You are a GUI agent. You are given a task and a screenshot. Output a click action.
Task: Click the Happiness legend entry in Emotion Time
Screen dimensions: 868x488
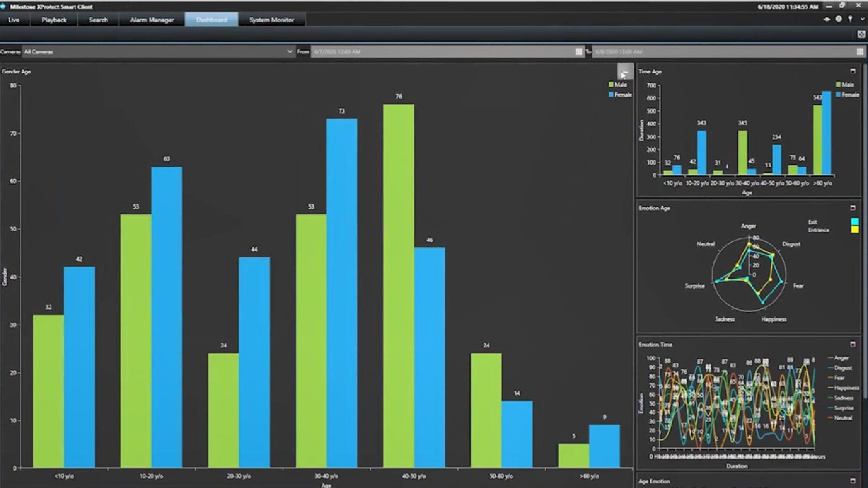pyautogui.click(x=844, y=388)
